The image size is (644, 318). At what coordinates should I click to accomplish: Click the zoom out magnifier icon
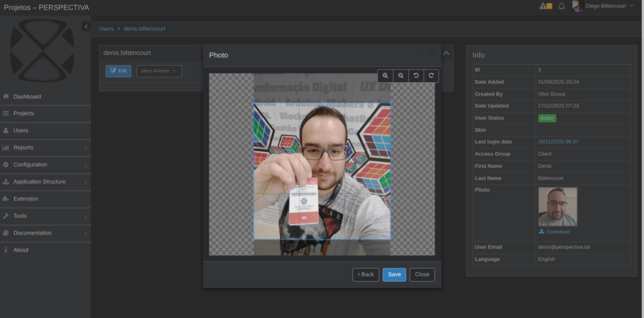coord(401,75)
